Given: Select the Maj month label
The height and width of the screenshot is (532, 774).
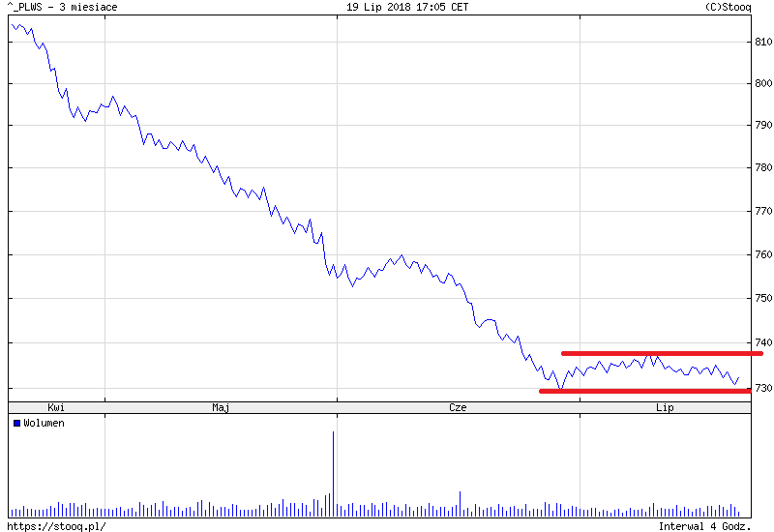Looking at the screenshot, I should (x=221, y=408).
